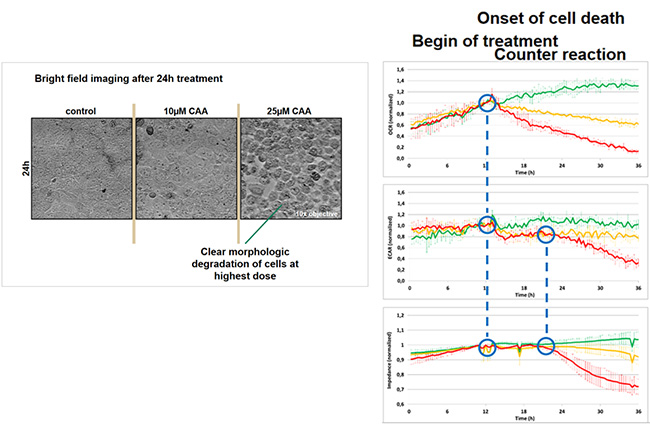Click the green curve in the OCR chart
This screenshot has height=432, width=650.
580,88
